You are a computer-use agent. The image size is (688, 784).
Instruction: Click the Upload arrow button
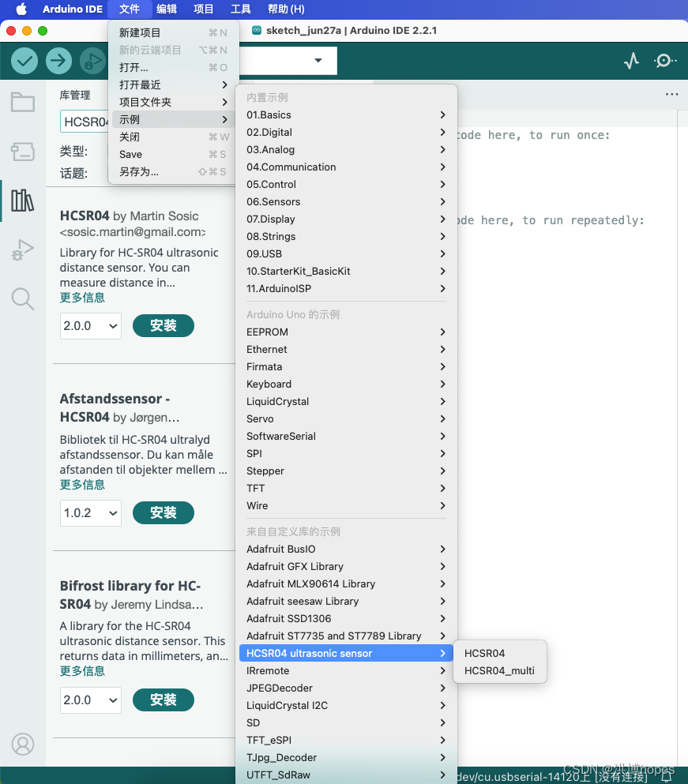(x=58, y=61)
